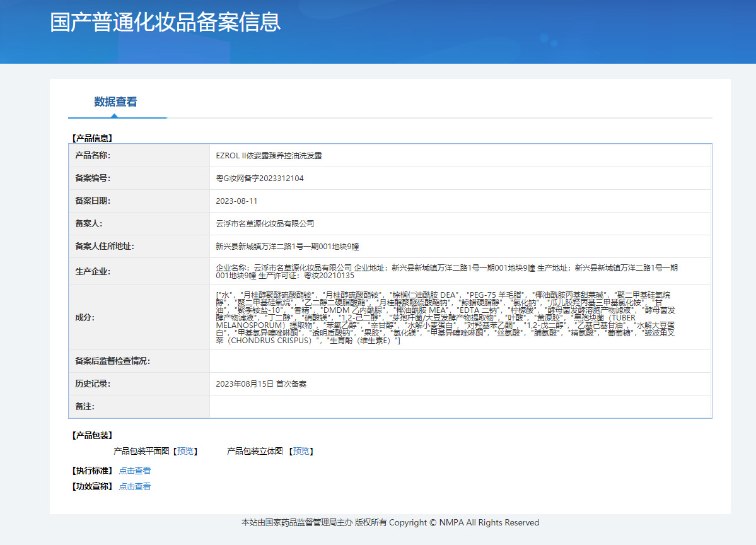Click the 产品名称 label cell
This screenshot has height=545, width=756.
139,155
